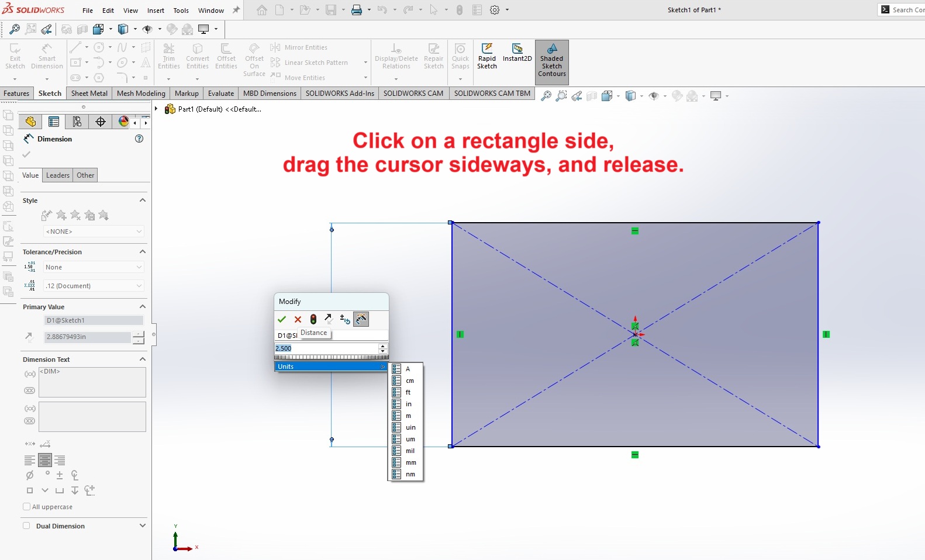This screenshot has width=925, height=560.
Task: Choose mm from the Units submenu
Action: click(x=410, y=462)
